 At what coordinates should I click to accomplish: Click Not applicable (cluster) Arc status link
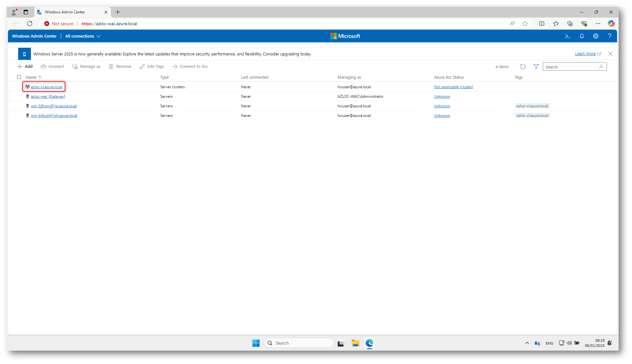tap(453, 87)
